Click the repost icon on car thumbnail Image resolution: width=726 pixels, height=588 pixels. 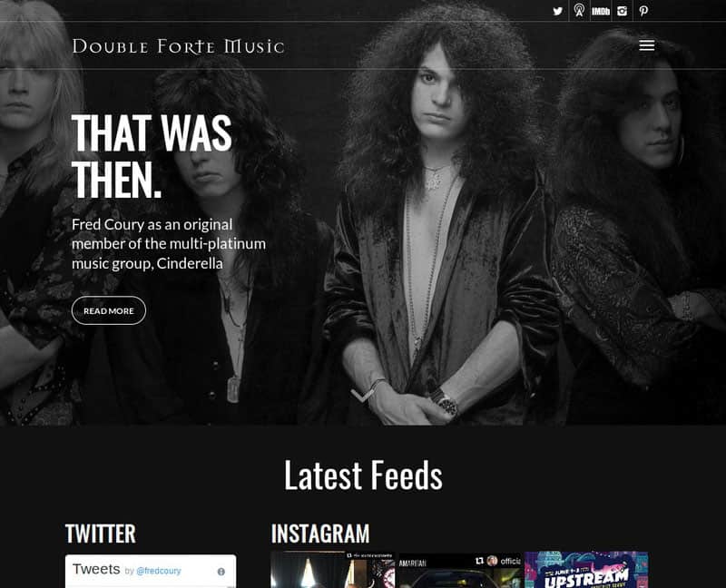pyautogui.click(x=480, y=561)
